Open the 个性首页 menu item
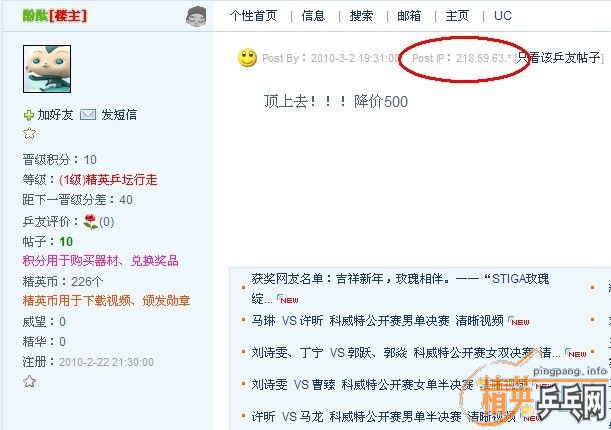 coord(253,16)
